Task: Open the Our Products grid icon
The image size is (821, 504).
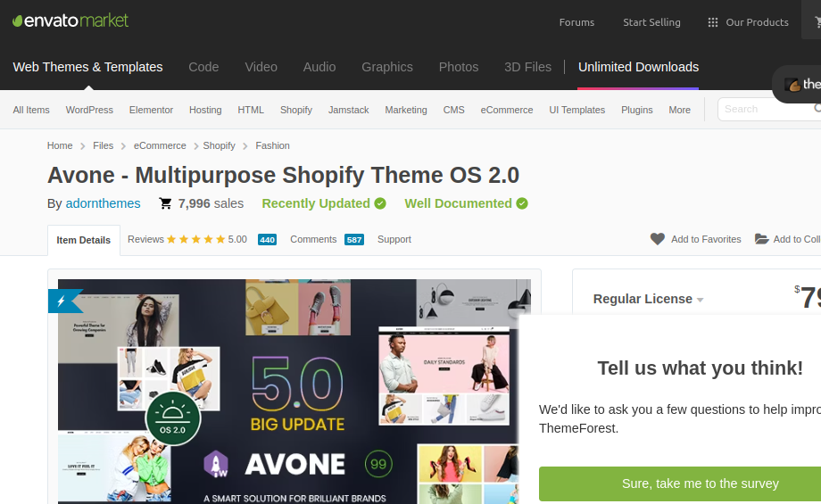Action: [x=713, y=22]
